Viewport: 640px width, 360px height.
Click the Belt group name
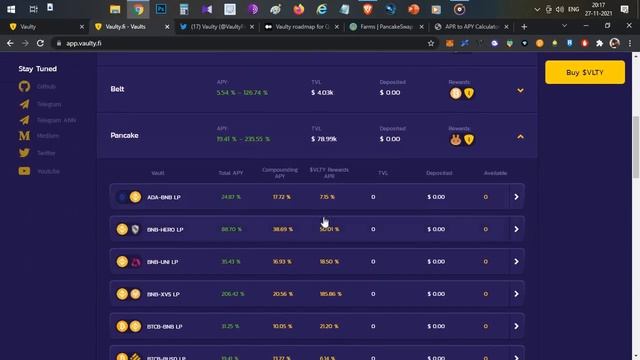[117, 89]
